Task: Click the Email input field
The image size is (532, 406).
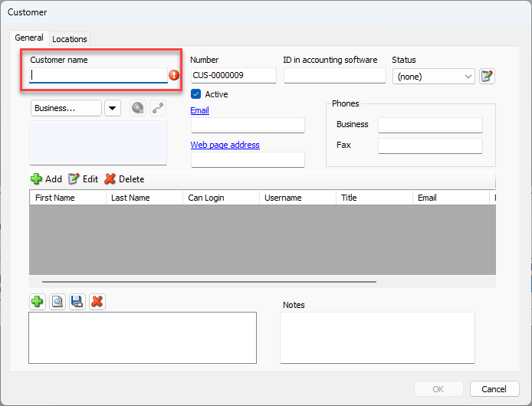Action: click(x=248, y=125)
